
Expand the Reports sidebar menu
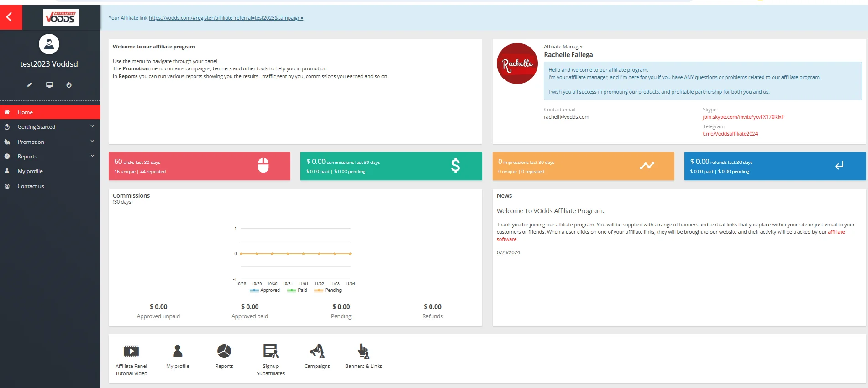point(50,157)
